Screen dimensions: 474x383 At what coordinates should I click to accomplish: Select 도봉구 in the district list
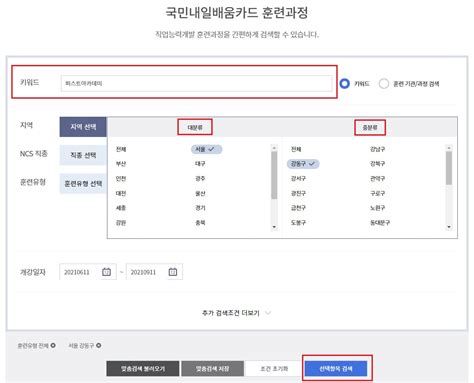(298, 222)
